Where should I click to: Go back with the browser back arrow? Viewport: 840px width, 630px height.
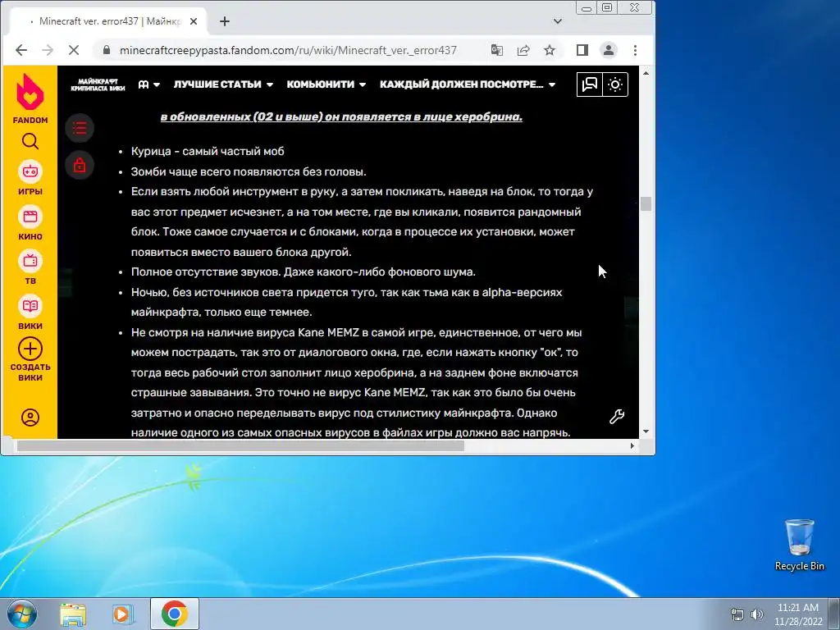tap(21, 50)
